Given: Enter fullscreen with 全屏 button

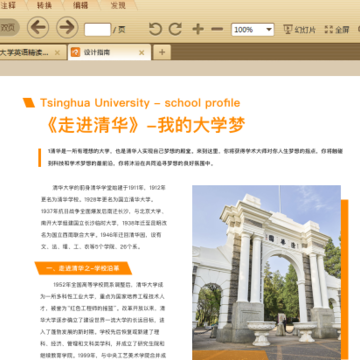Looking at the screenshot, I should click(x=337, y=30).
